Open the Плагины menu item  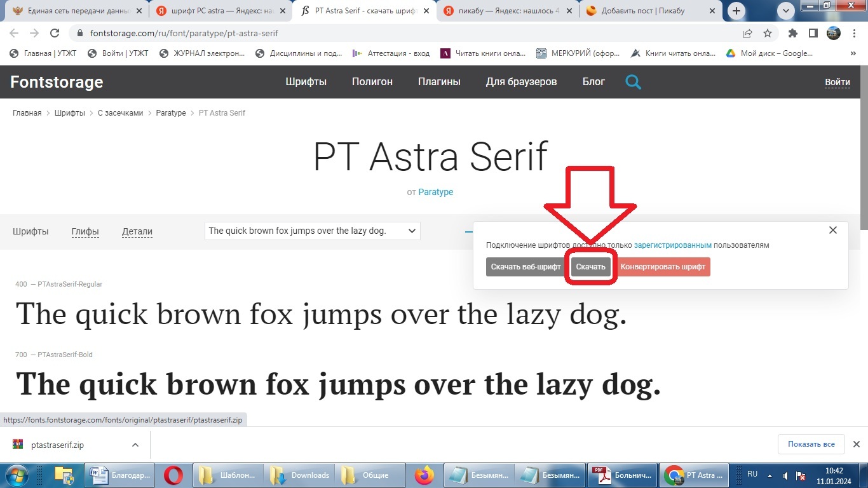[439, 81]
